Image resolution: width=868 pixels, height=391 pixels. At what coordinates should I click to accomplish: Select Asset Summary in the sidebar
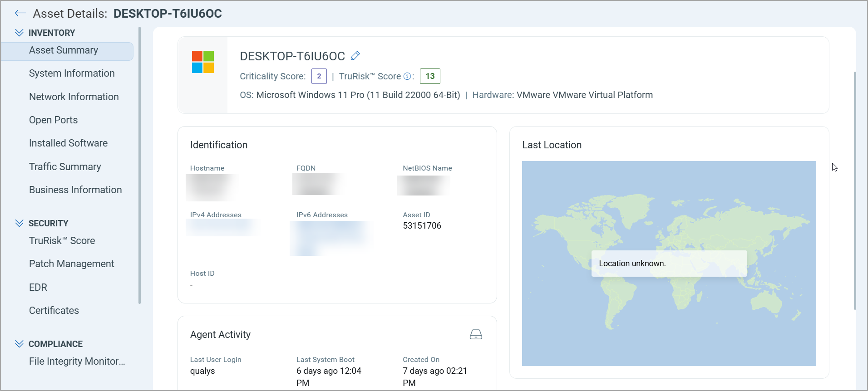click(x=64, y=50)
